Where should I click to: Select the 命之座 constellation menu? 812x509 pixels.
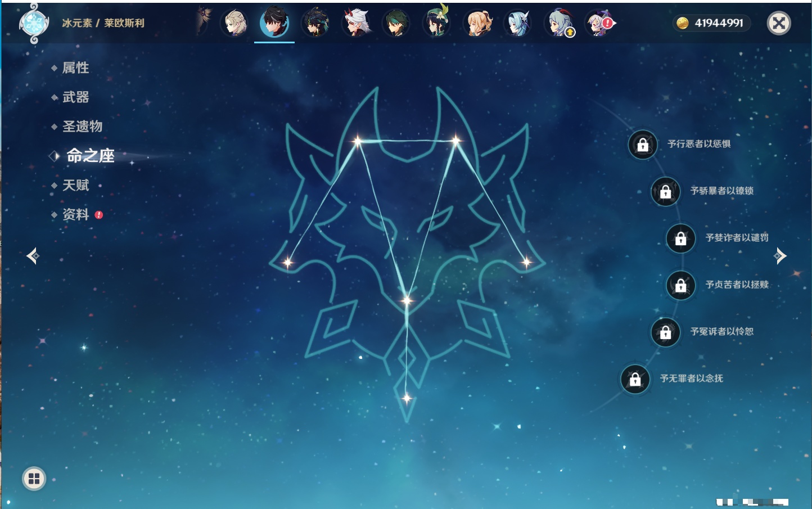(x=90, y=156)
